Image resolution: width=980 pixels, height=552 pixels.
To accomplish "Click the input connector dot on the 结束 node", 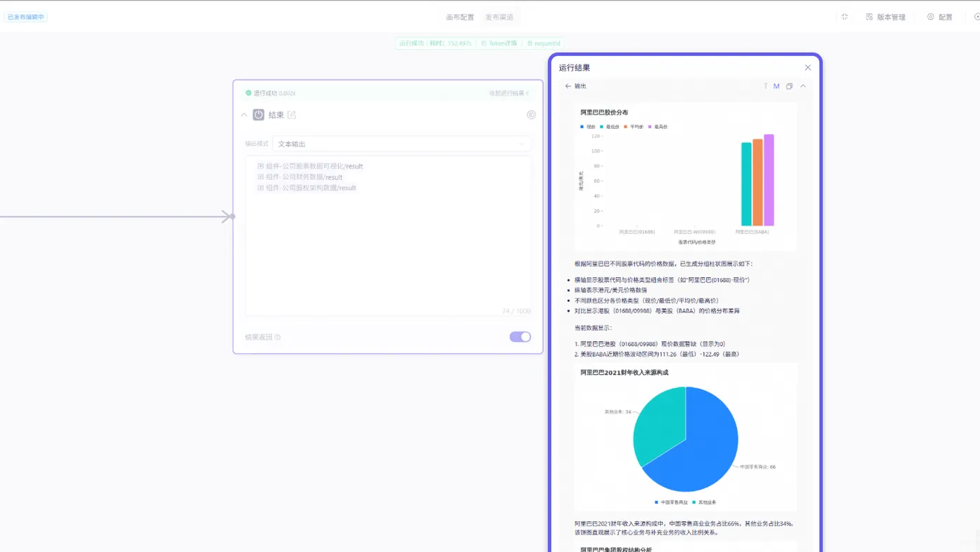I will [233, 216].
